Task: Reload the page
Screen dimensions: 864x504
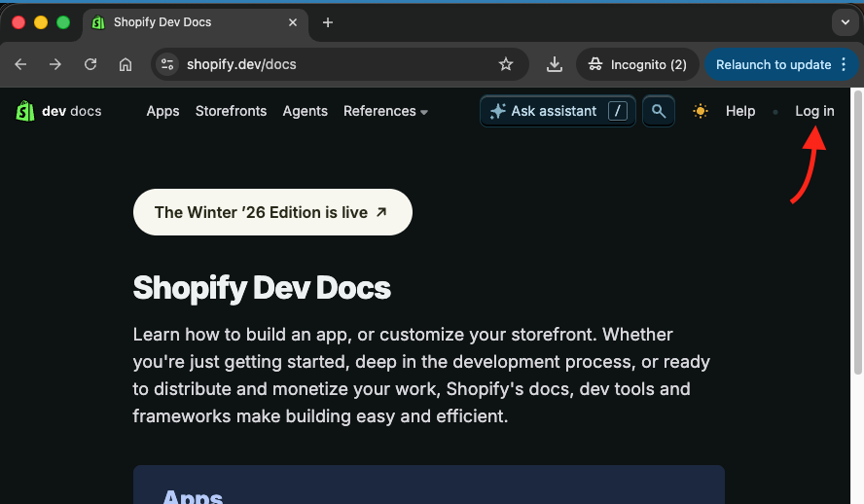Action: (x=90, y=64)
